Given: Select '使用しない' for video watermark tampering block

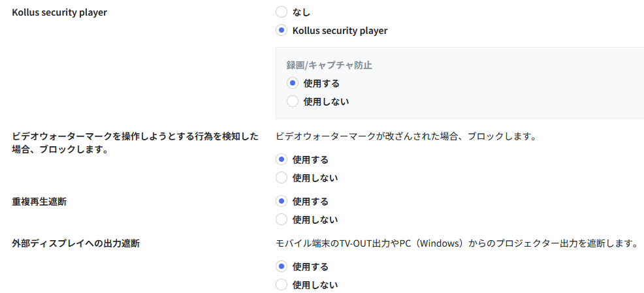Looking at the screenshot, I should click(282, 177).
